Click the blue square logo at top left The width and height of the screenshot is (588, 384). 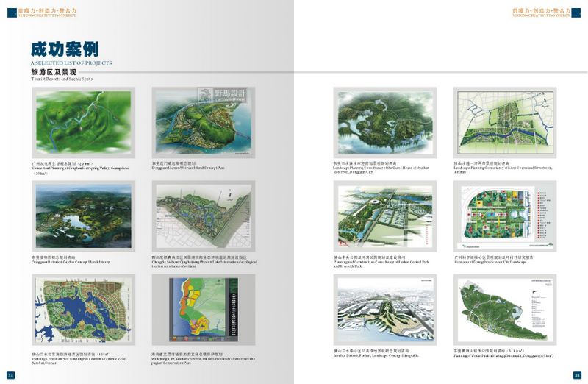tap(11, 13)
